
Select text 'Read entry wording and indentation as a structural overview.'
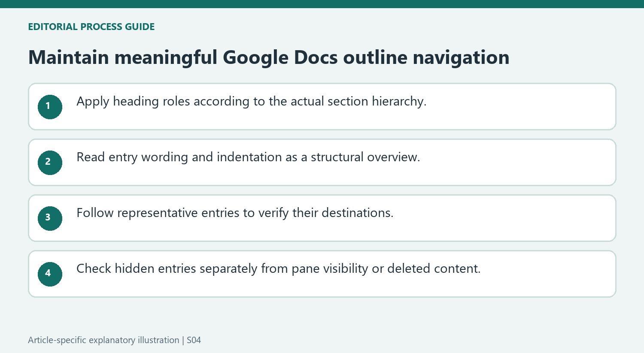[248, 157]
